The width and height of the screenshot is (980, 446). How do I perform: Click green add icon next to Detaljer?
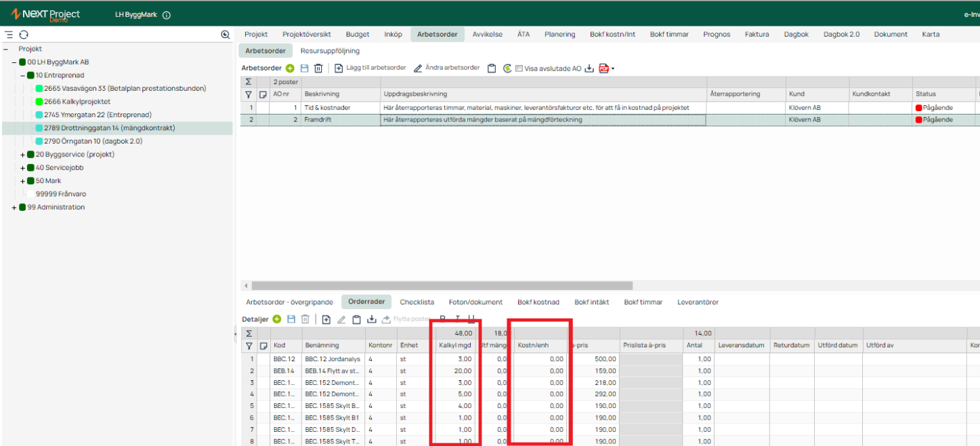277,319
